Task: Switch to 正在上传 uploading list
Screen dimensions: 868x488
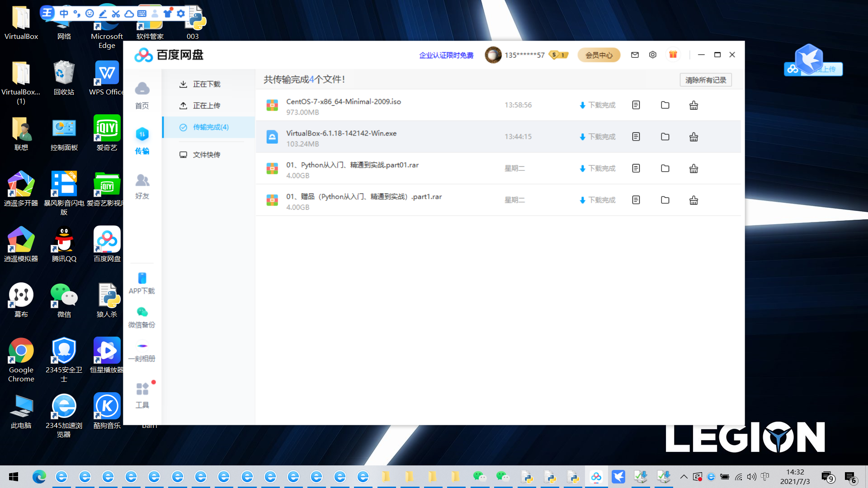Action: (200, 105)
